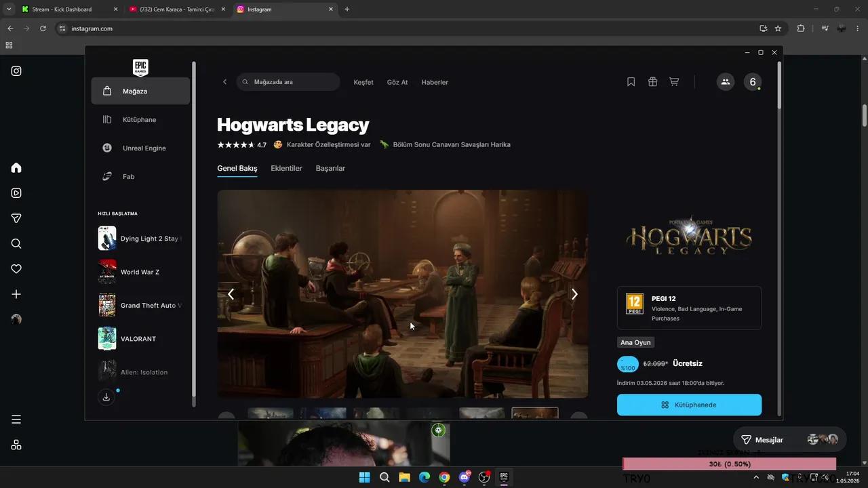
Task: Open the wishlist bookmark icon
Action: [631, 82]
